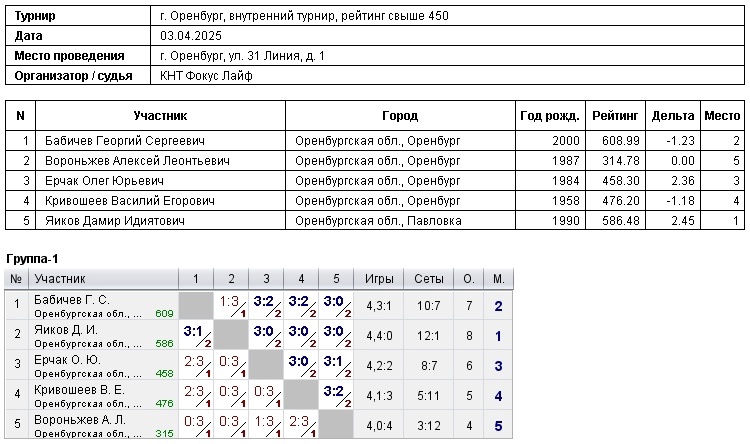Click organizer name КНТ Фокус Лайф

coord(207,76)
